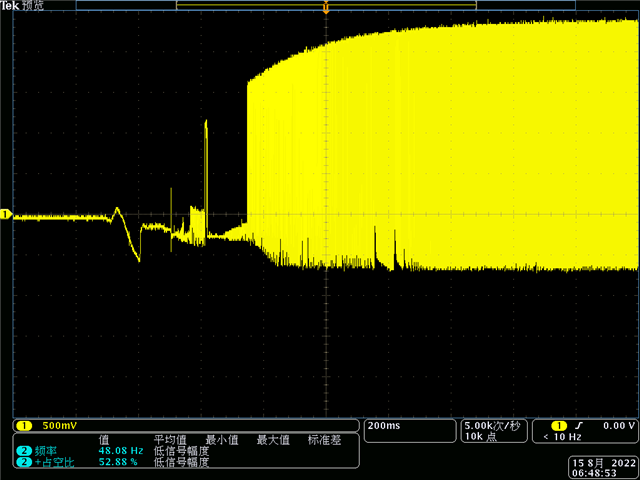Select the 500mV vertical scale readout

pos(60,426)
